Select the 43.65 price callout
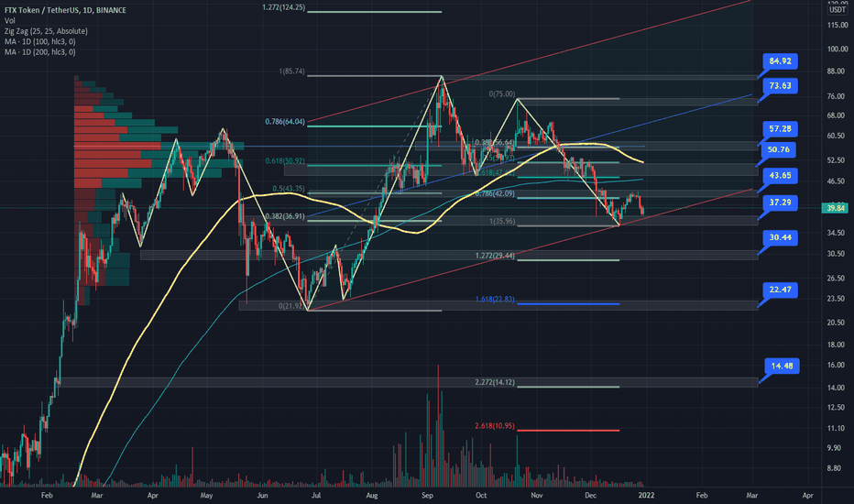The image size is (854, 504). coord(780,175)
